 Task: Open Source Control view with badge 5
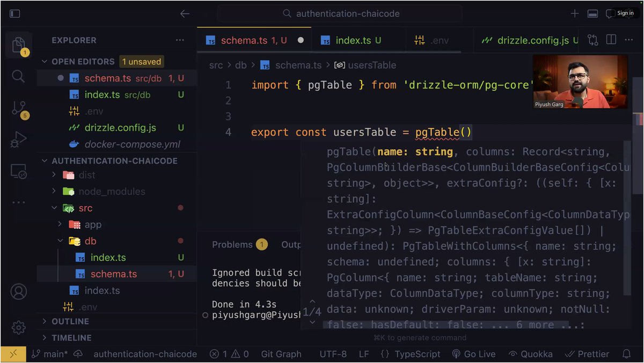(19, 109)
